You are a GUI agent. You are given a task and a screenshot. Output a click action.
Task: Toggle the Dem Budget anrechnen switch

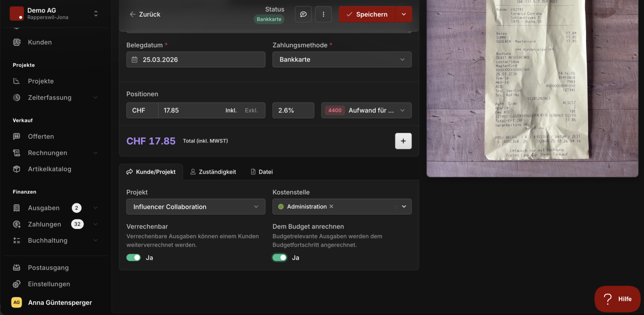[x=280, y=258]
